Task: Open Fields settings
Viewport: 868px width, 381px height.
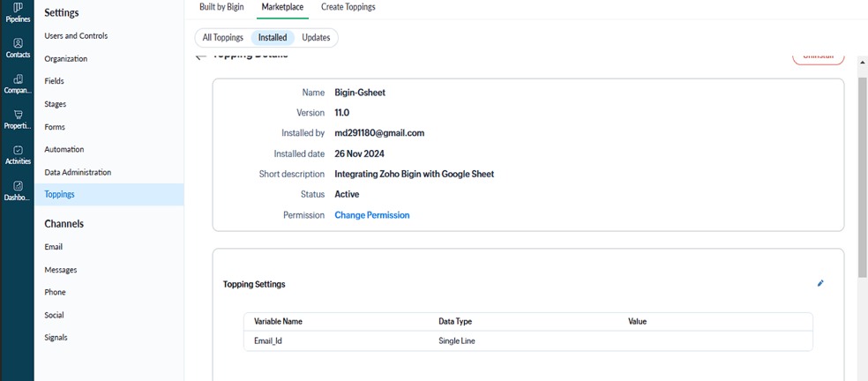Action: pos(55,81)
